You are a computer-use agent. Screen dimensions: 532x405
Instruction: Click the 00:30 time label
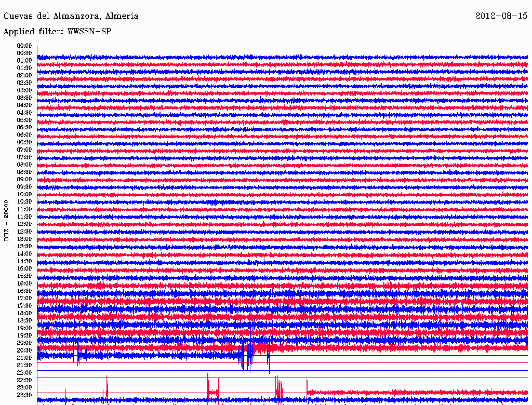coord(24,53)
